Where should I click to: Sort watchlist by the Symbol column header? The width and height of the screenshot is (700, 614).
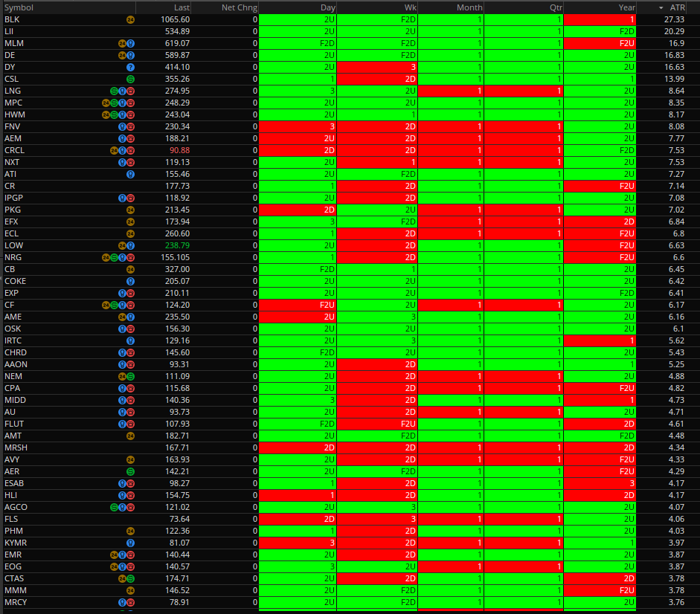19,7
